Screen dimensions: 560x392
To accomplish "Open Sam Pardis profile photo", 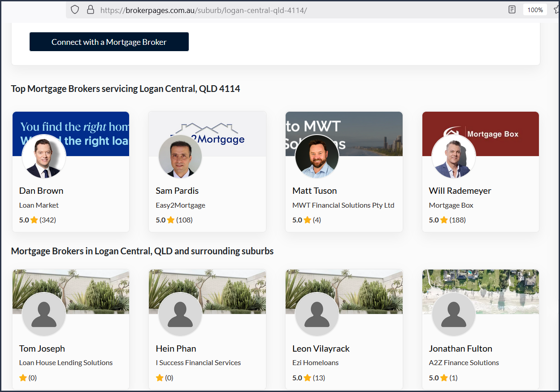I will [x=180, y=157].
